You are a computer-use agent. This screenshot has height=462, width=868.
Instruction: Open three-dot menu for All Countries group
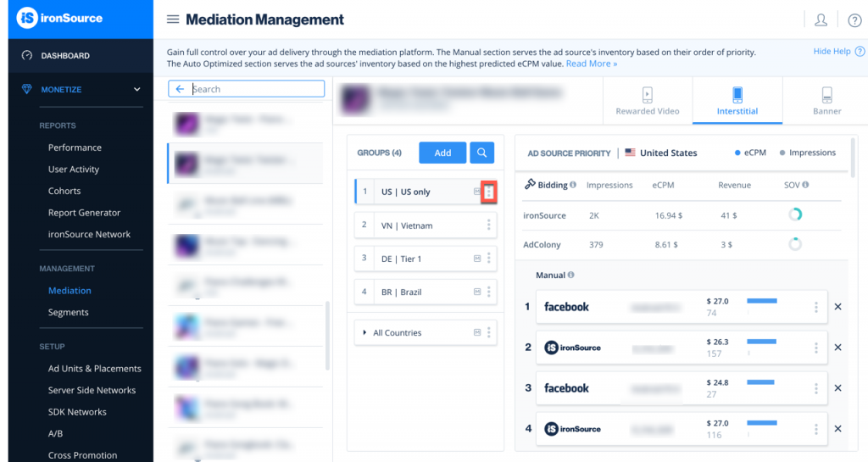coord(489,332)
